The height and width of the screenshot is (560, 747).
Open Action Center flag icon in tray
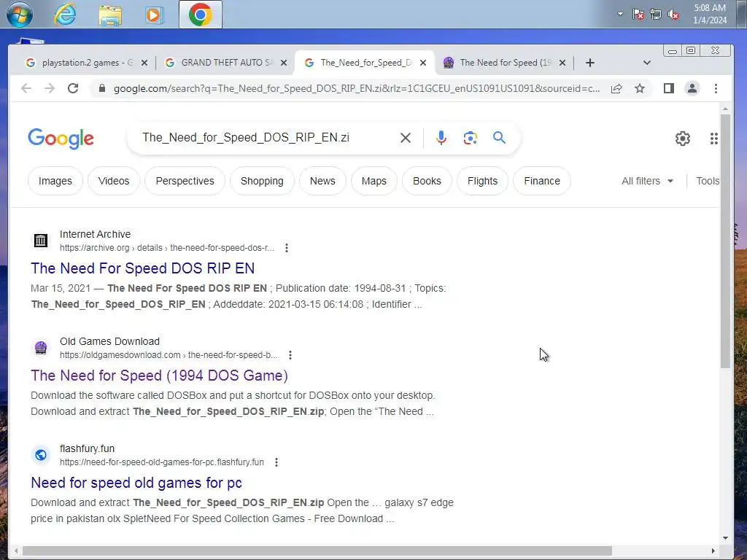click(x=638, y=15)
